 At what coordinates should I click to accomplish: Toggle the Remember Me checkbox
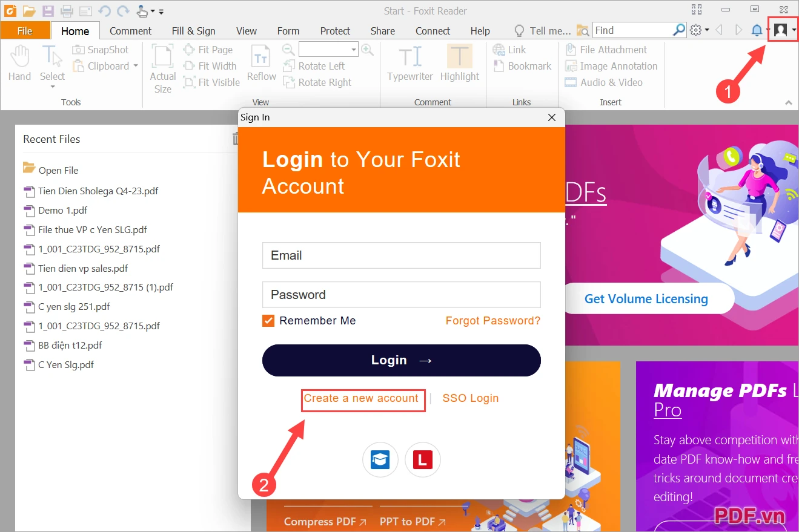click(x=268, y=321)
